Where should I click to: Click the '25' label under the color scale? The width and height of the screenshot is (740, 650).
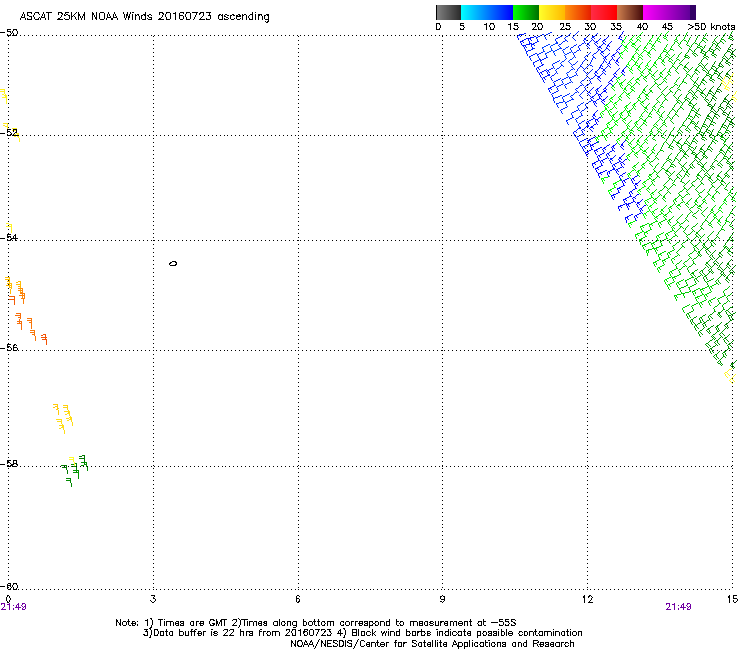click(x=565, y=27)
